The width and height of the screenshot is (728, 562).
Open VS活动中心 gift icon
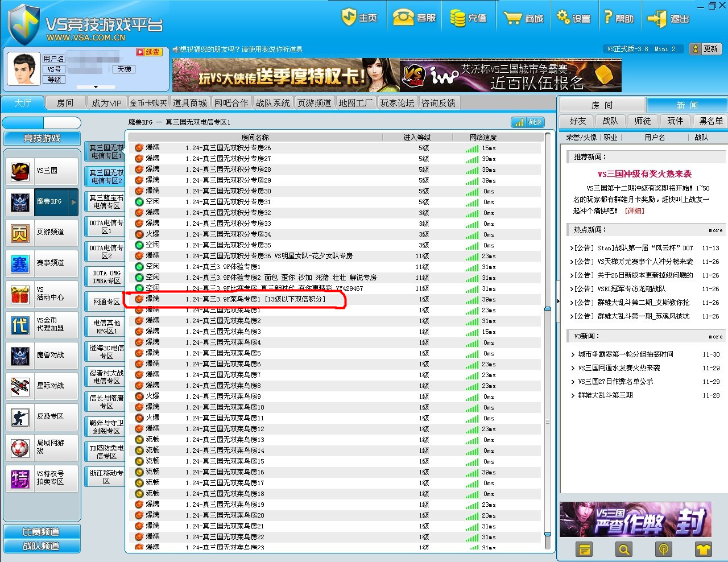[20, 294]
